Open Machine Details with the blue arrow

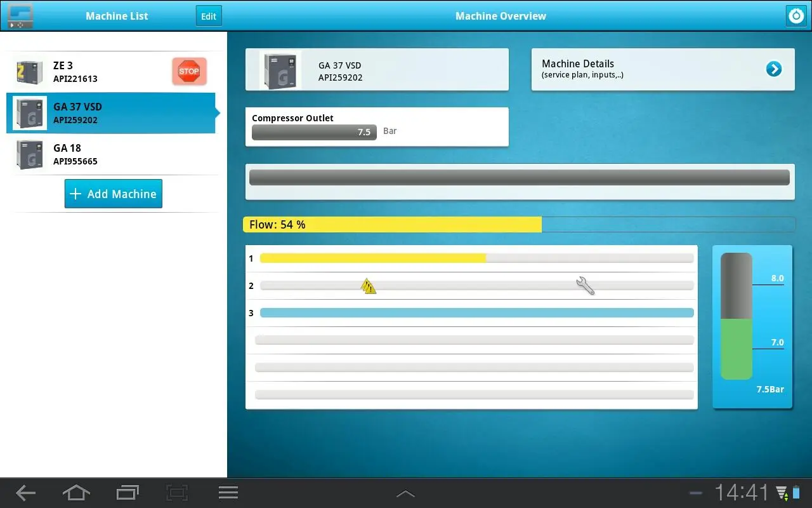click(773, 69)
